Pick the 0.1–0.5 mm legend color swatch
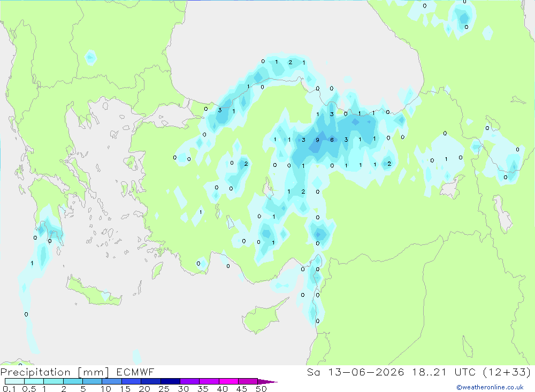The image size is (535, 392). [x=14, y=381]
